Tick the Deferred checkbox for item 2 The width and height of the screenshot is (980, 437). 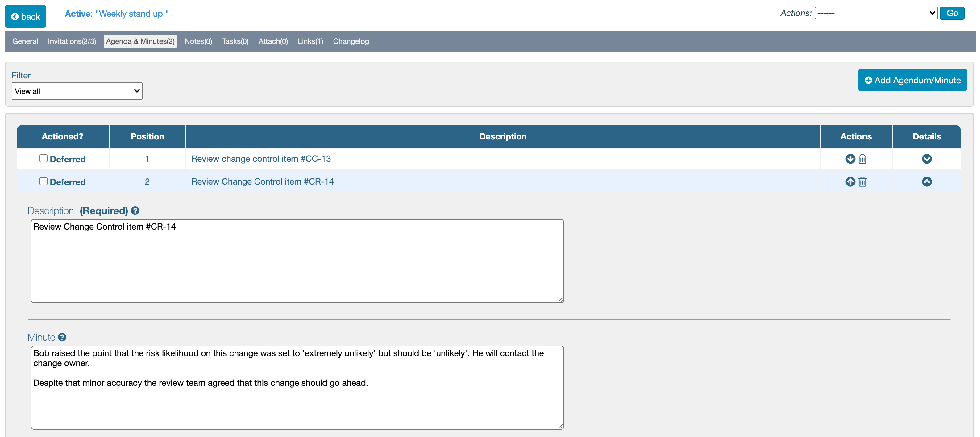44,181
